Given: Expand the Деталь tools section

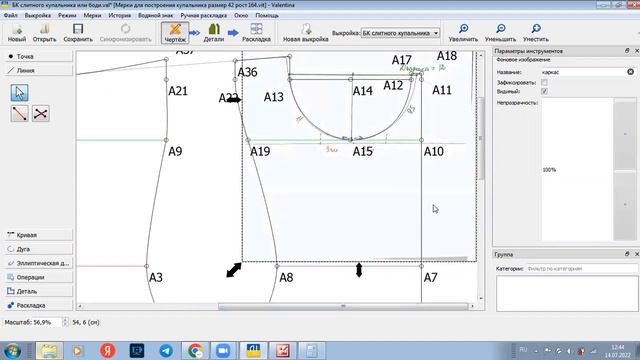Looking at the screenshot, I should pos(39,291).
